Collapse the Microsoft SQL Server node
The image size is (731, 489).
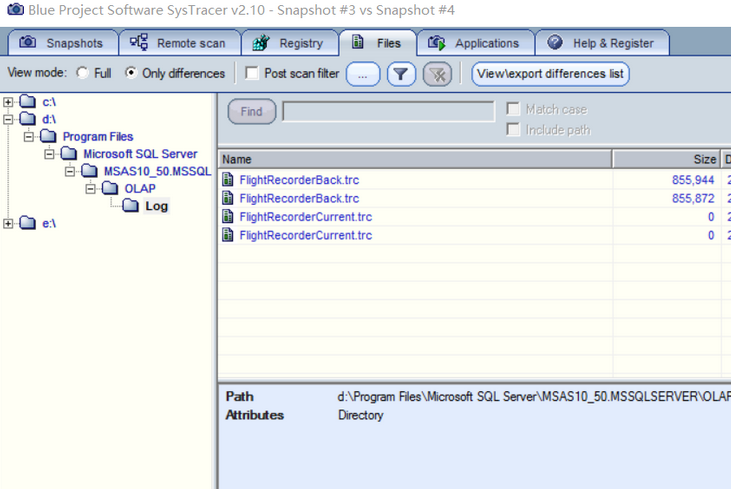point(49,154)
